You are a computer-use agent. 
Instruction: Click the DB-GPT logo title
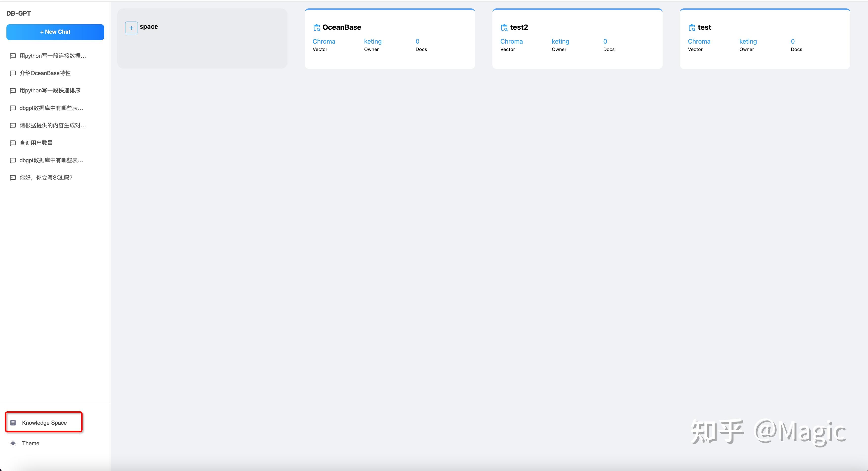point(19,13)
